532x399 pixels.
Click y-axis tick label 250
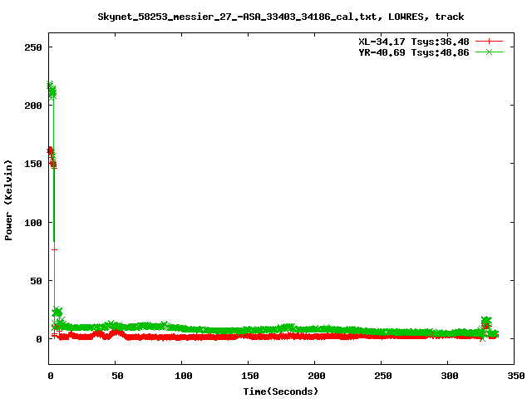pyautogui.click(x=33, y=47)
